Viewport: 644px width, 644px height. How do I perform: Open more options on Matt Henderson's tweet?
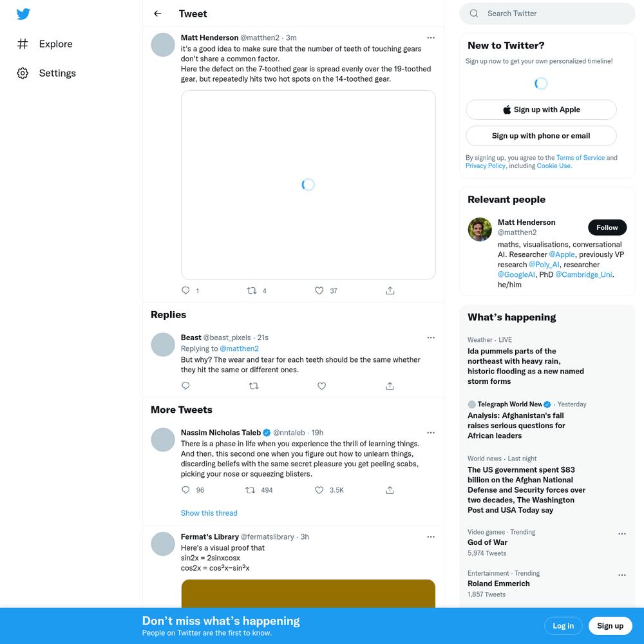coord(431,38)
